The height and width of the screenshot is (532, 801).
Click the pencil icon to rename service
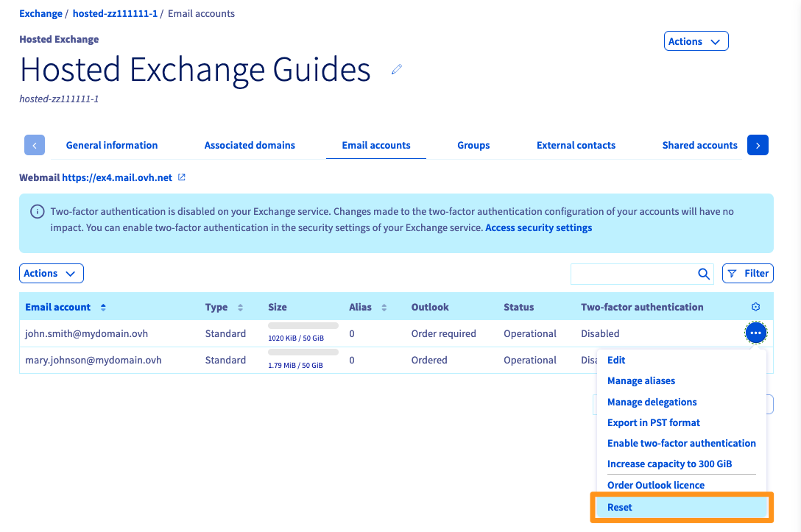397,69
